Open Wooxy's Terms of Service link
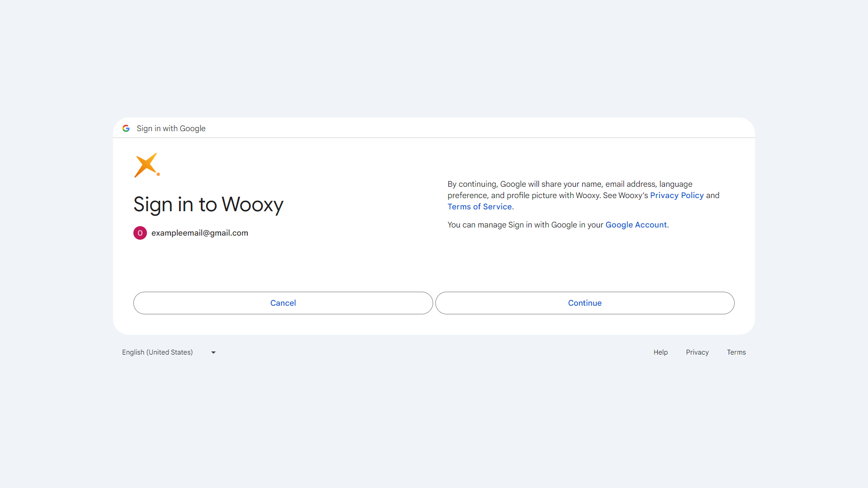This screenshot has width=868, height=488. tap(479, 207)
